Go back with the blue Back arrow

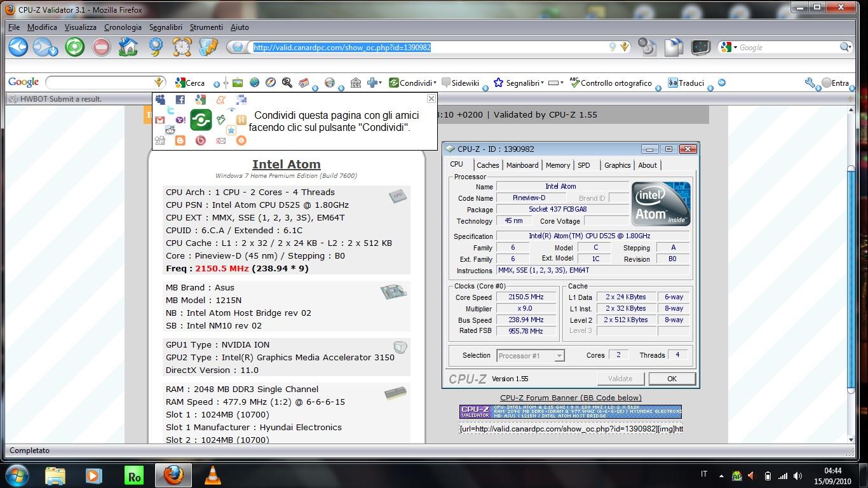tap(18, 47)
